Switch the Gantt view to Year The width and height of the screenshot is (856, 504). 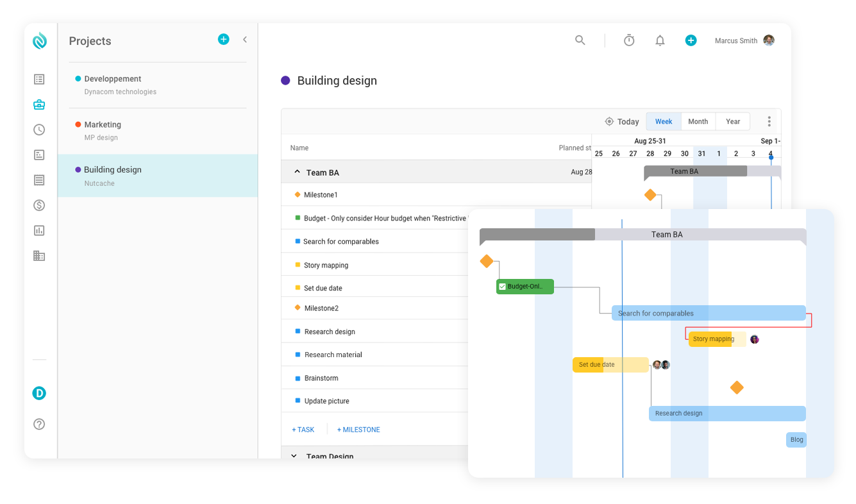click(733, 121)
